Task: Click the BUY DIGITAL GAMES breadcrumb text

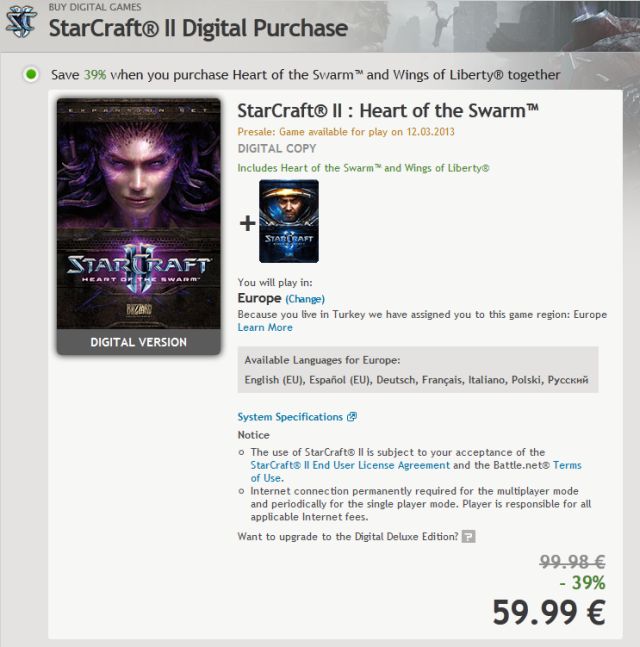Action: click(x=95, y=7)
